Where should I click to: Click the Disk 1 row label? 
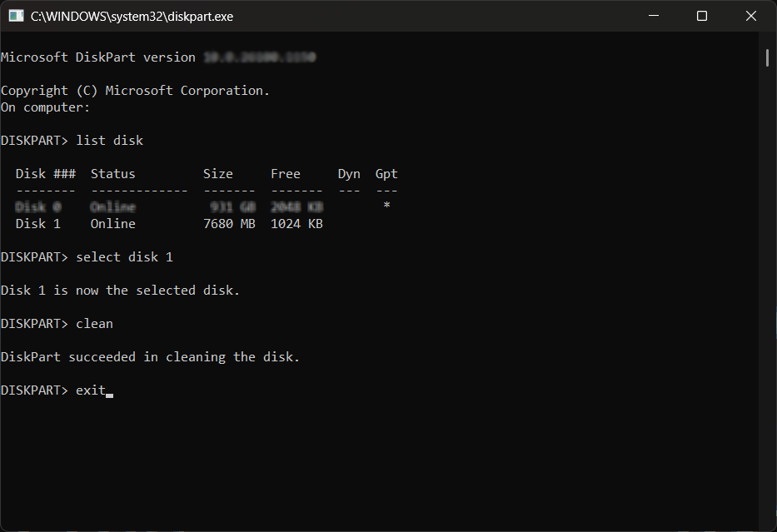point(38,224)
